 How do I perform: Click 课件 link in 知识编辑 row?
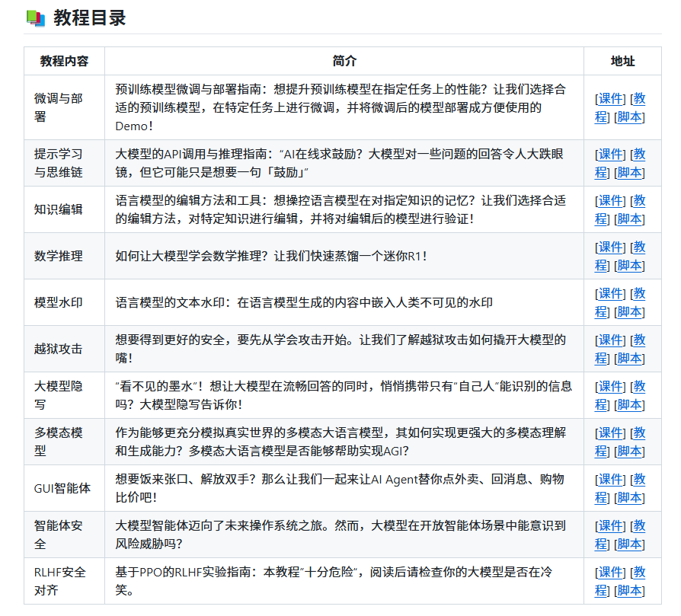611,201
